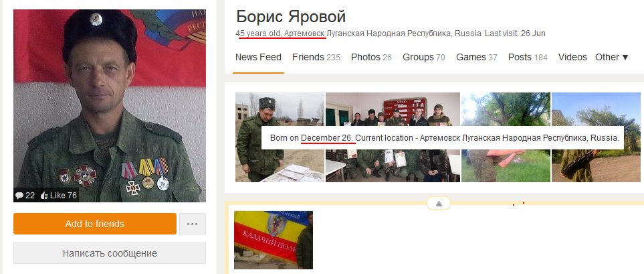Open the Казачий полк flag photo
The image size is (644, 274).
coord(274,240)
